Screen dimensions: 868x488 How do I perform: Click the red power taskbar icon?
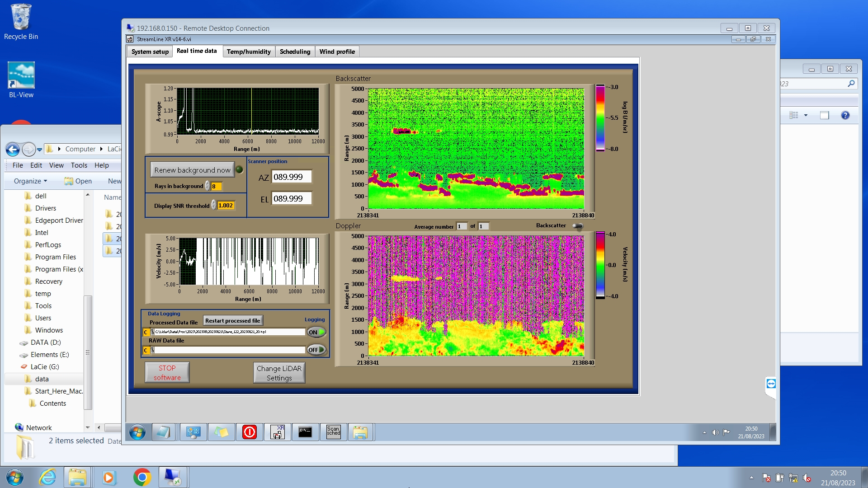[249, 432]
